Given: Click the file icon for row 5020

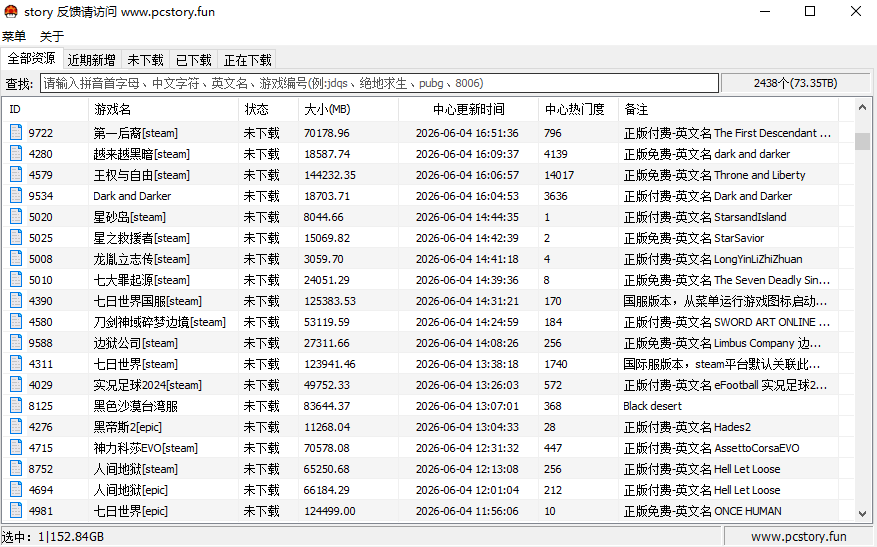Looking at the screenshot, I should point(16,216).
